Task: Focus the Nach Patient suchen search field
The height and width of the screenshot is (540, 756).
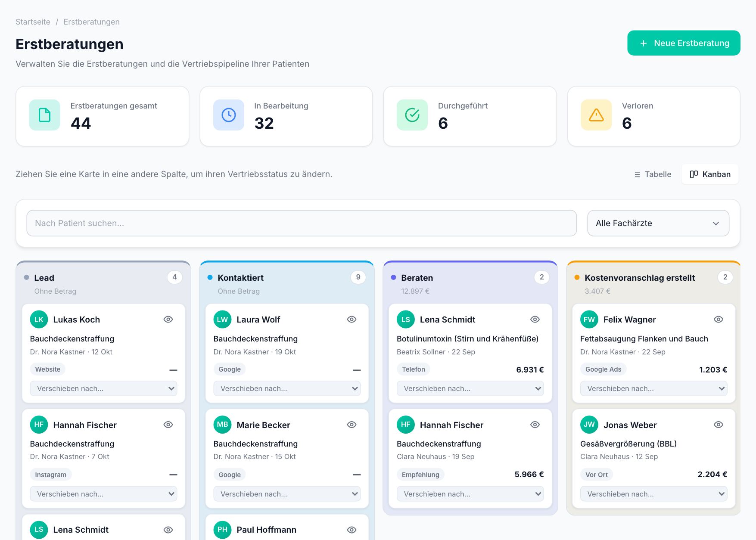Action: click(x=302, y=223)
